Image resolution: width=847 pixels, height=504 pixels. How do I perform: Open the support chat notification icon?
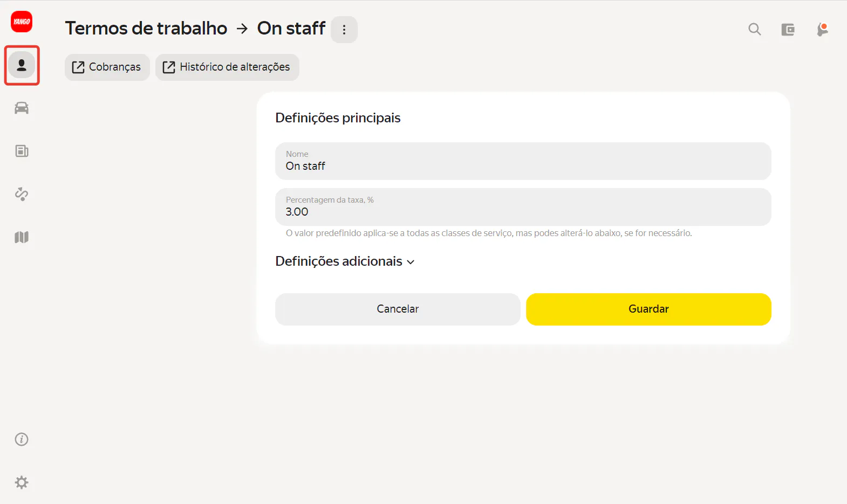click(x=822, y=29)
